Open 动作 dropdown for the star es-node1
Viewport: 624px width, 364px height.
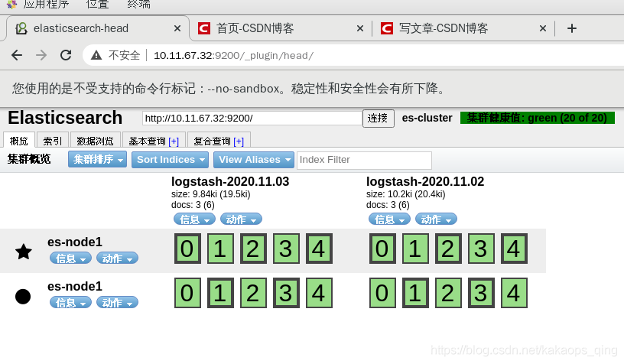117,258
